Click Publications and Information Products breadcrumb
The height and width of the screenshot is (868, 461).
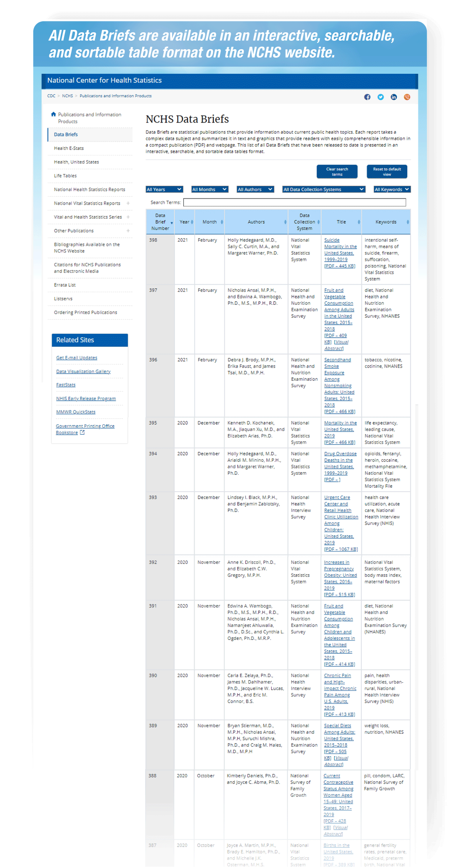pyautogui.click(x=116, y=96)
